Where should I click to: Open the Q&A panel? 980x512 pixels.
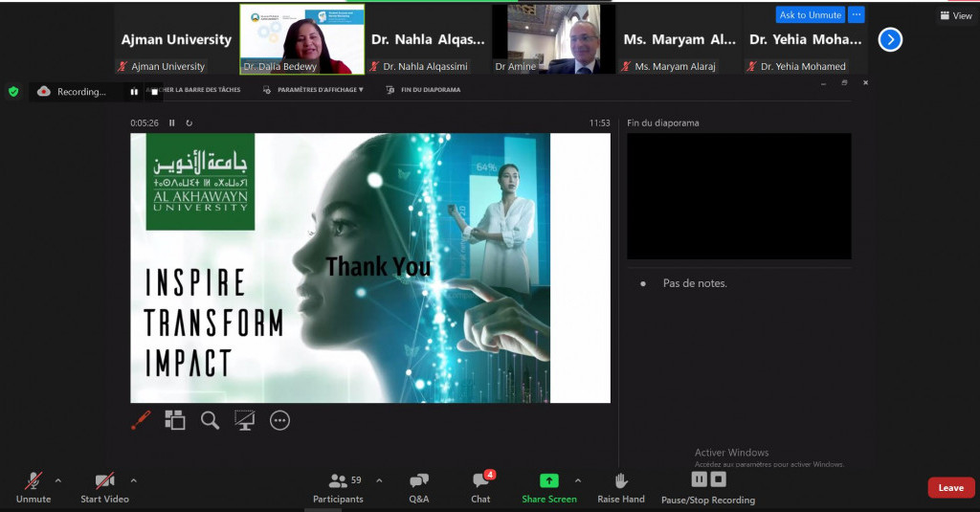[418, 486]
